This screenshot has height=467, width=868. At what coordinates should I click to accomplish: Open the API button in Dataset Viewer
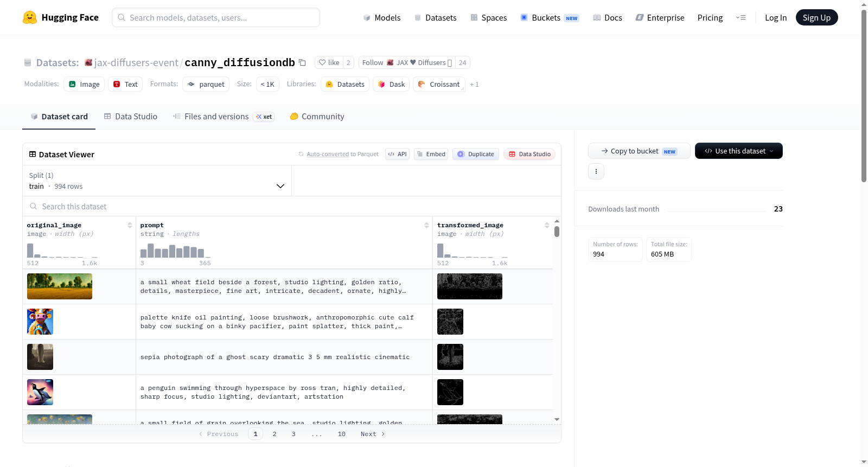tap(397, 154)
